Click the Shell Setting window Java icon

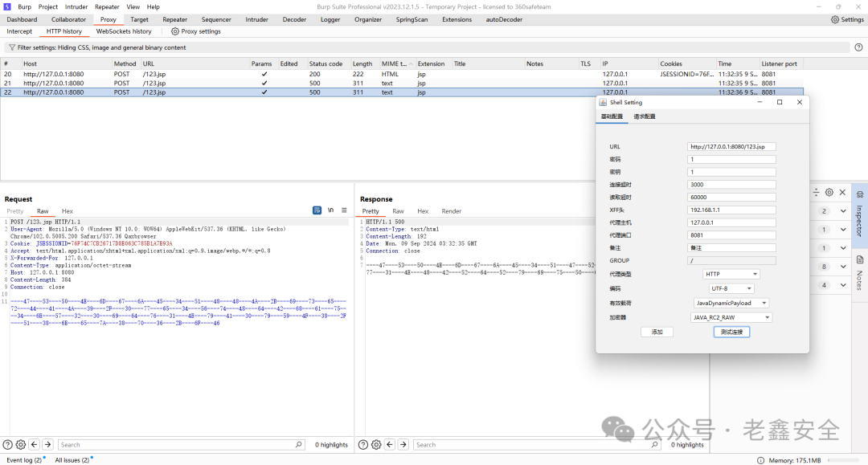(603, 102)
